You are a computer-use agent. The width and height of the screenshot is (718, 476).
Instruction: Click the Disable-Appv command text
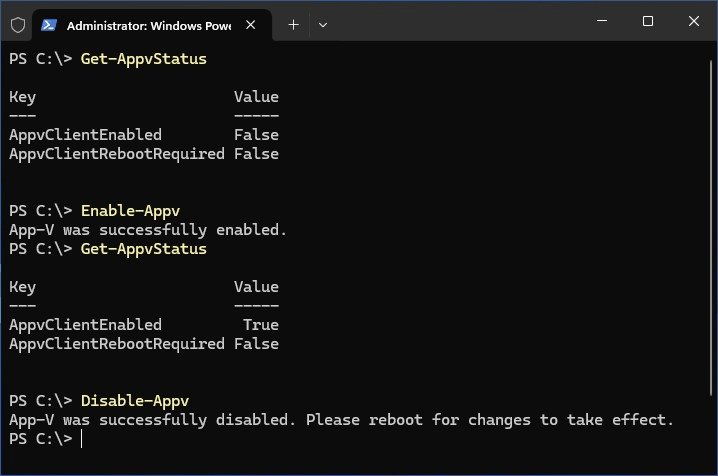134,401
